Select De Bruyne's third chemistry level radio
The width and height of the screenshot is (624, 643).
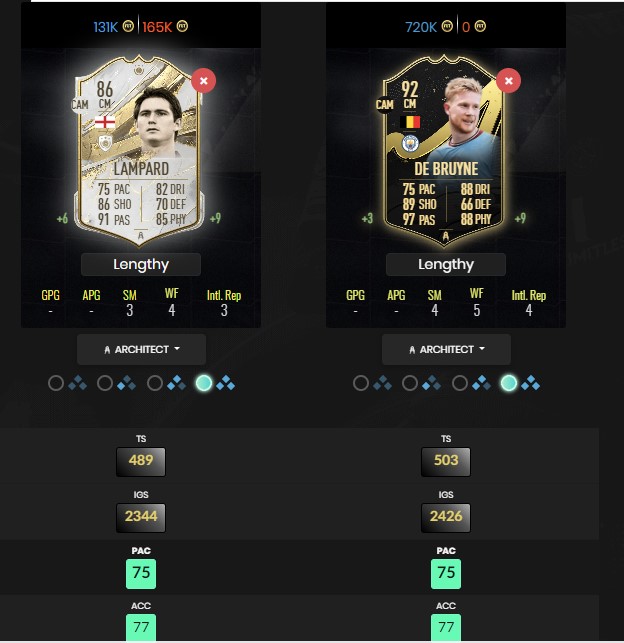[x=460, y=383]
